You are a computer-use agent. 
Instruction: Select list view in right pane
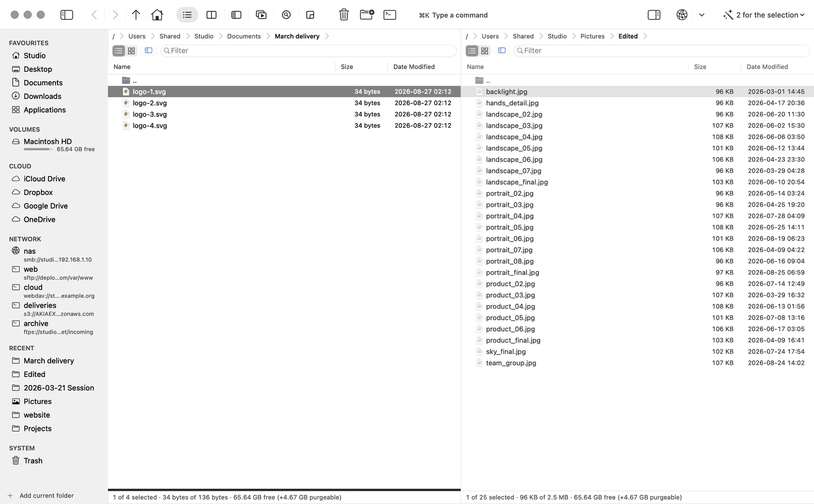point(472,51)
